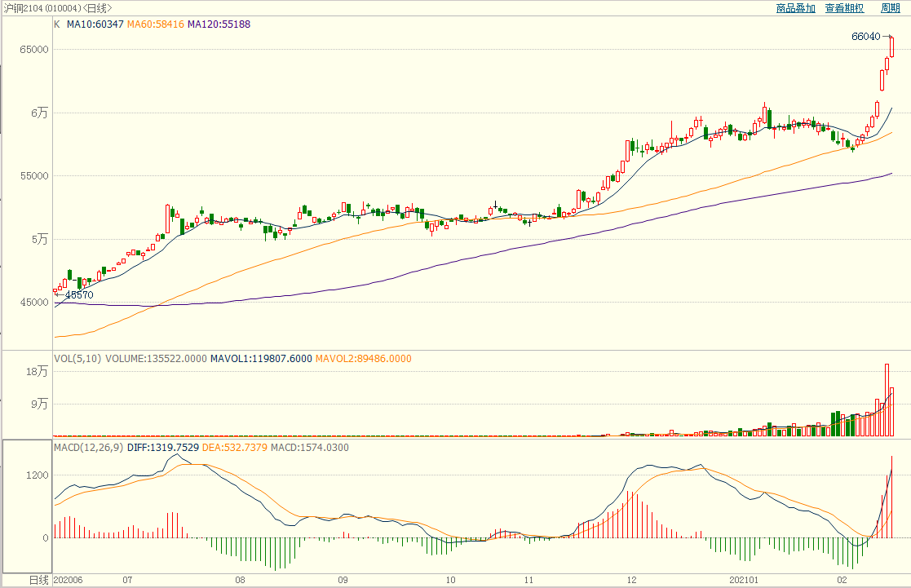
Task: Click the 9万 volume axis label
Action: [x=39, y=405]
